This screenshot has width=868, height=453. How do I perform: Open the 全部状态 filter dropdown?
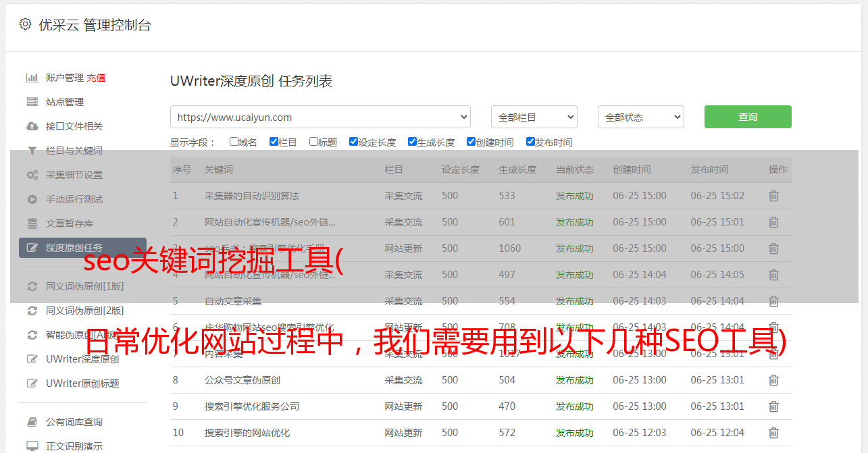point(640,117)
